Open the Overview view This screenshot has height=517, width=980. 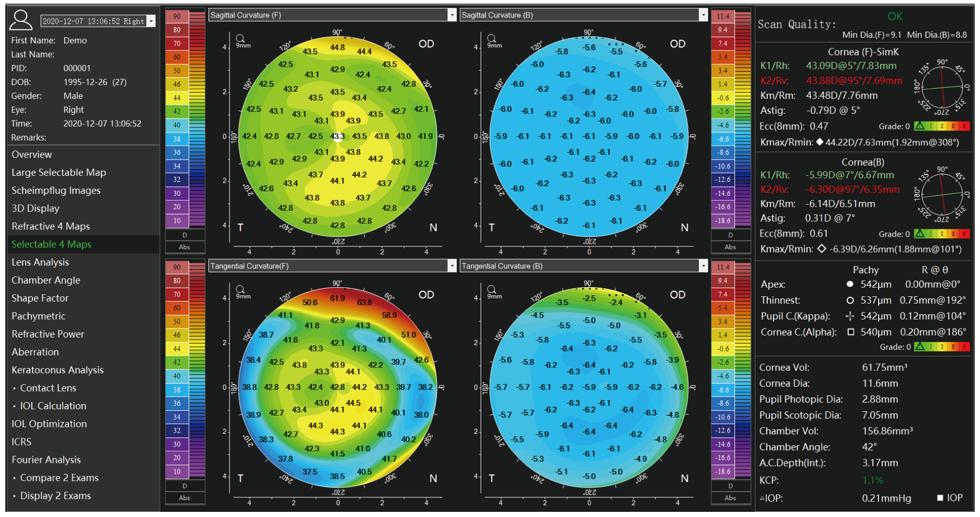[x=32, y=155]
